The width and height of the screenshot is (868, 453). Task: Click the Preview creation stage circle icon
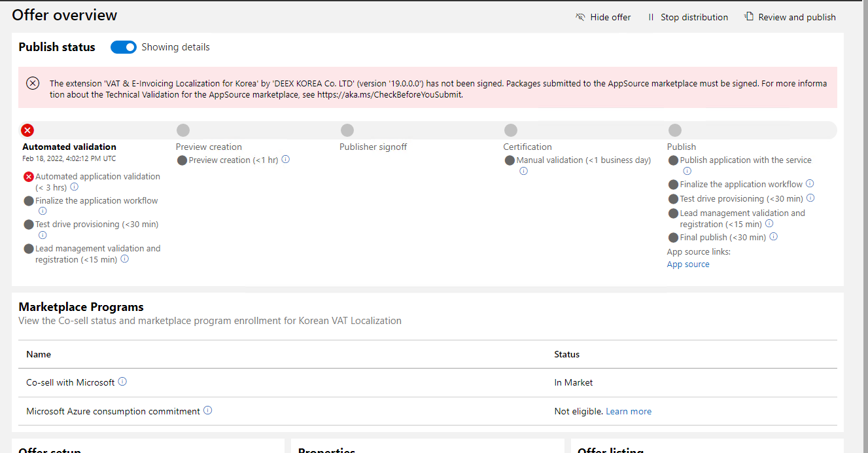[182, 130]
